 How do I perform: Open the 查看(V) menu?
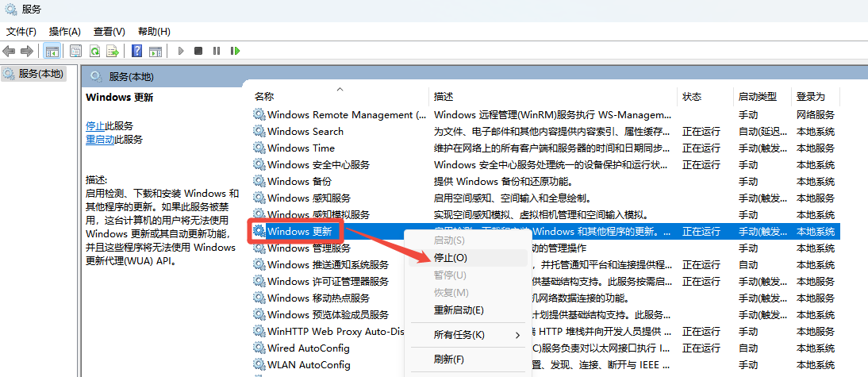[x=109, y=32]
